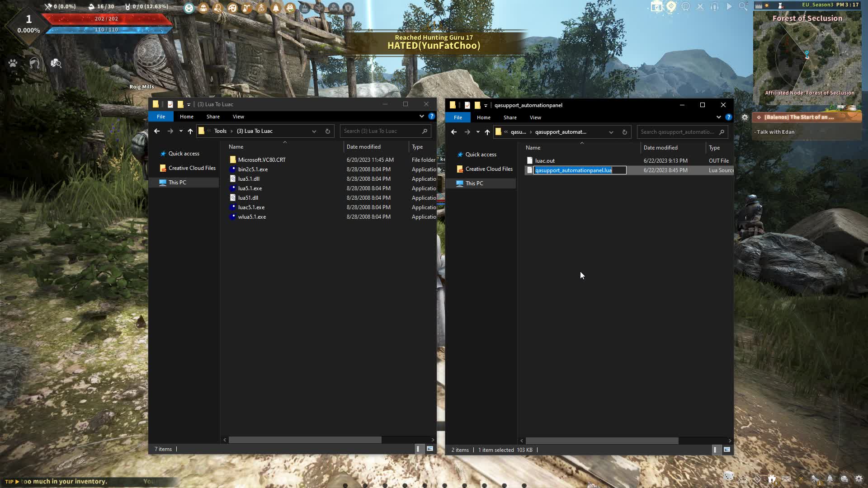The width and height of the screenshot is (868, 488).
Task: Click the wlua5.1.exe application icon
Action: click(232, 216)
